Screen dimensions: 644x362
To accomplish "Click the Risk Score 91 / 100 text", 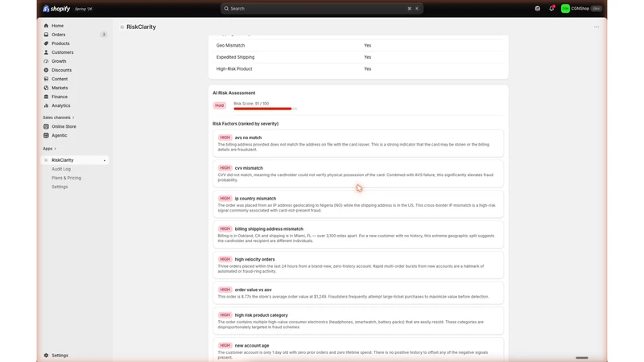I will click(x=251, y=104).
